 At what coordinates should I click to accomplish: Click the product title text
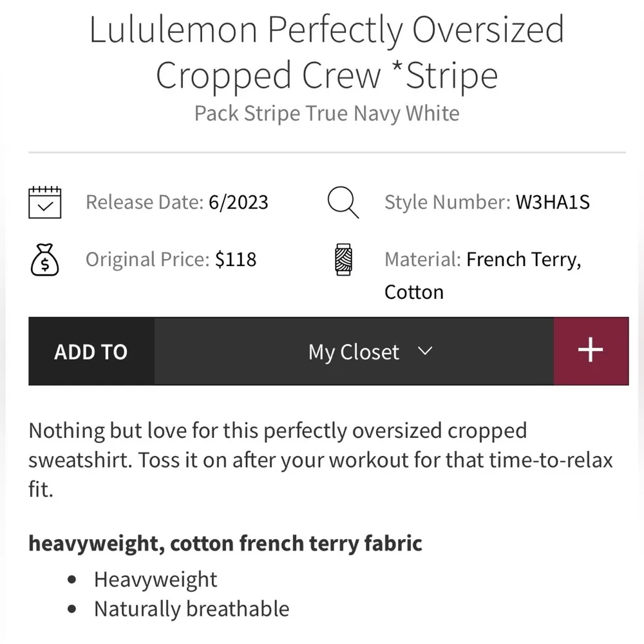pos(327,52)
